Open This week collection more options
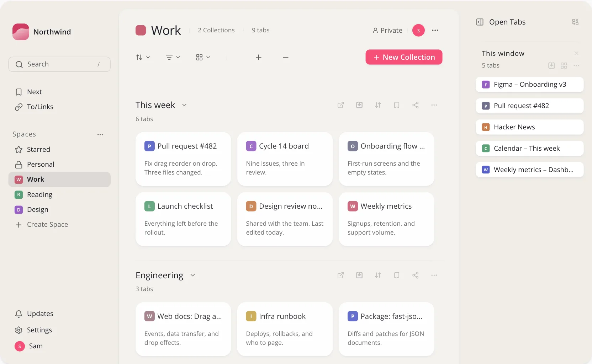Viewport: 592px width, 364px height. coord(434,105)
